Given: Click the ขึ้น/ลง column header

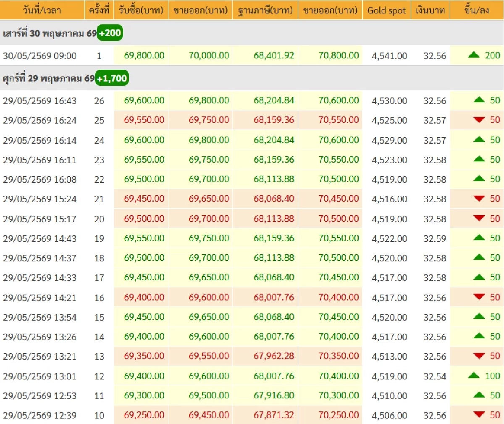Looking at the screenshot, I should point(477,10).
